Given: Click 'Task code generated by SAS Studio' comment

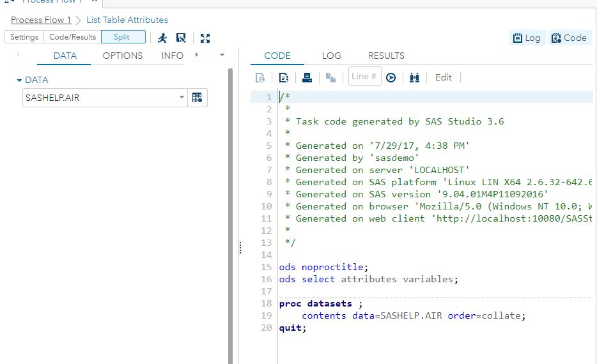Looking at the screenshot, I should pos(394,121).
